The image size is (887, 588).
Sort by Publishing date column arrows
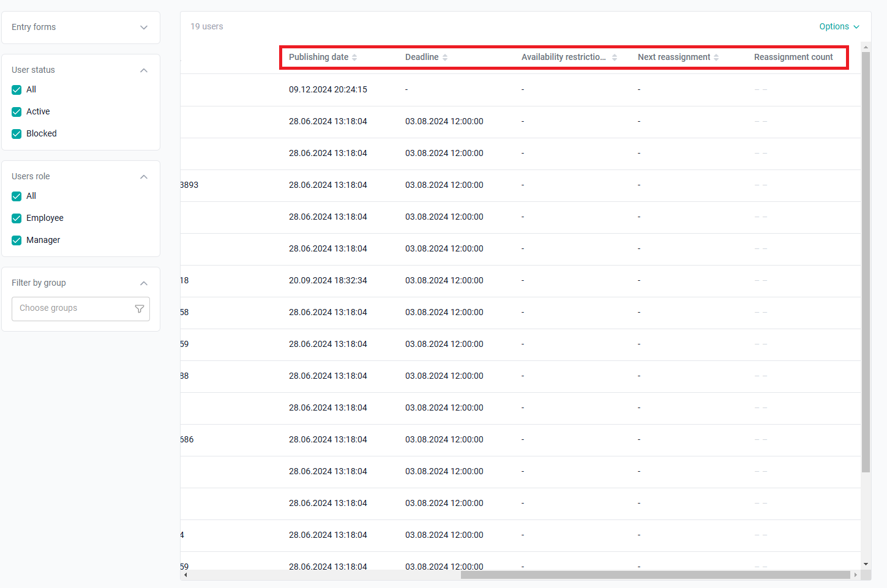[354, 58]
